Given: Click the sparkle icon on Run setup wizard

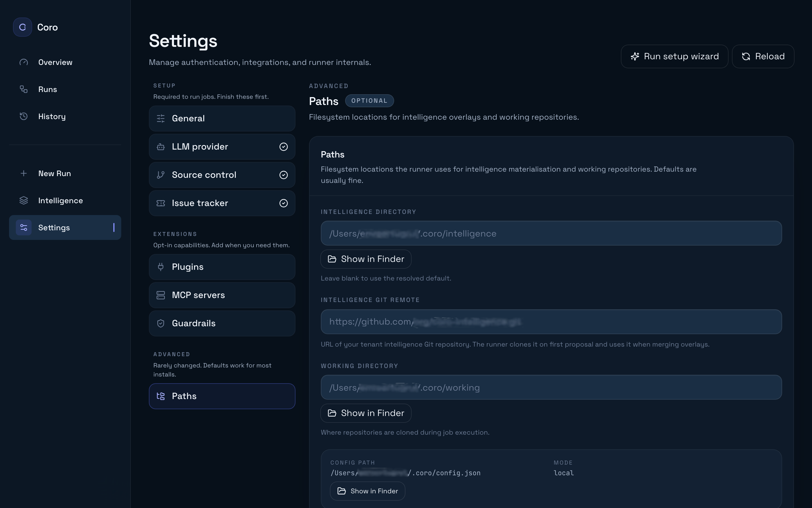Looking at the screenshot, I should 635,56.
